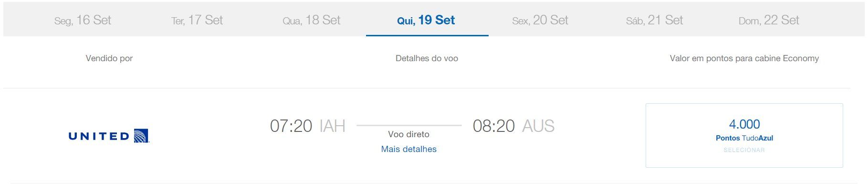Image resolution: width=868 pixels, height=184 pixels.
Task: Click the 08:20 arrival time
Action: point(494,126)
